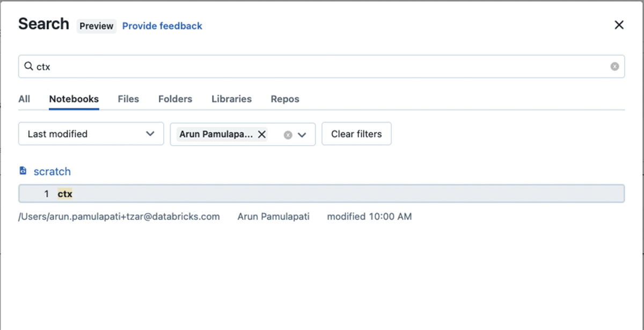Close the Search dialog
Screen dimensions: 644x330
click(x=619, y=25)
